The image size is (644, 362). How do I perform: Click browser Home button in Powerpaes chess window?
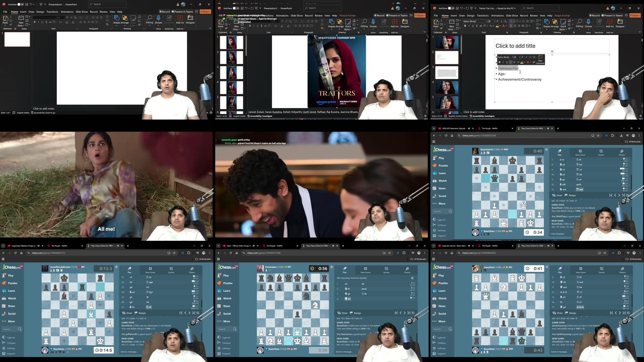[x=237, y=253]
